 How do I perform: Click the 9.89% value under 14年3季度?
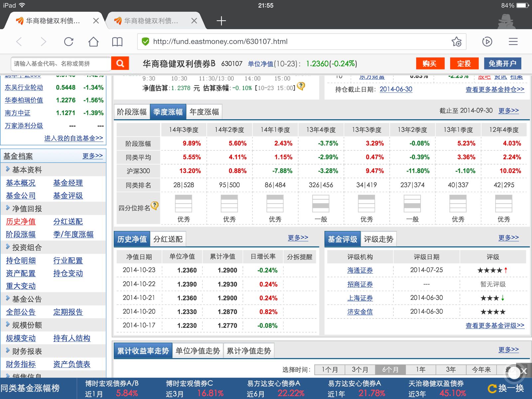(x=192, y=143)
